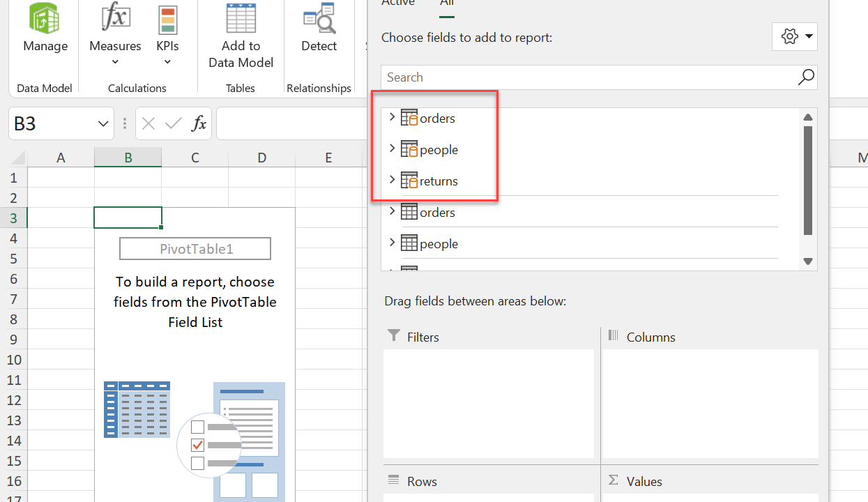Viewport: 868px width, 502px height.
Task: Click the enter checkmark in formula bar
Action: click(x=173, y=124)
